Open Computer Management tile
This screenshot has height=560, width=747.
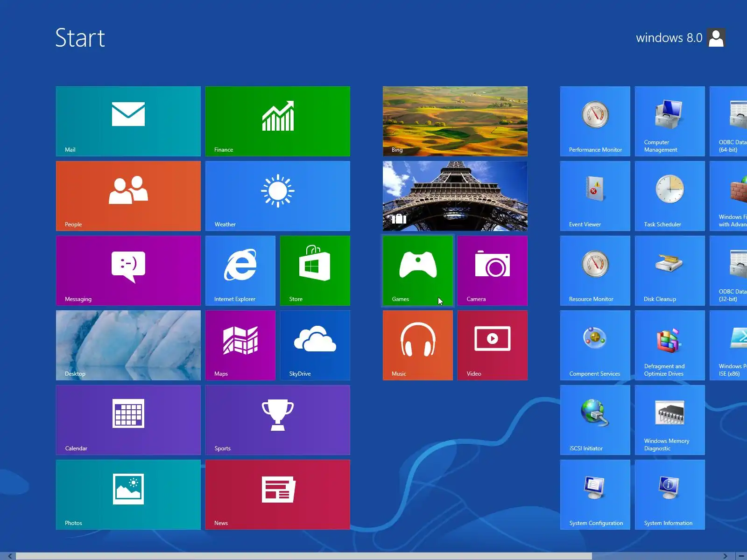point(670,121)
